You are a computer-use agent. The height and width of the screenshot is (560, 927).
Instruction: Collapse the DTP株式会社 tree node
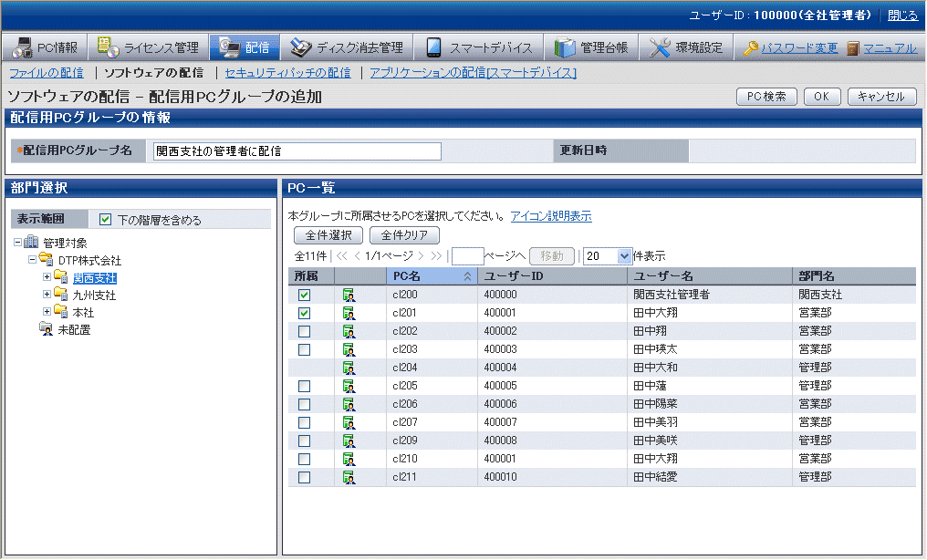(33, 261)
